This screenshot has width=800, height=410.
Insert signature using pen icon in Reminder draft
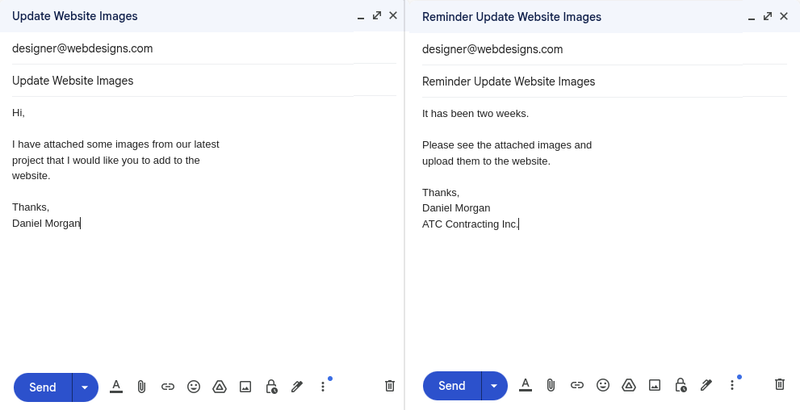point(706,385)
